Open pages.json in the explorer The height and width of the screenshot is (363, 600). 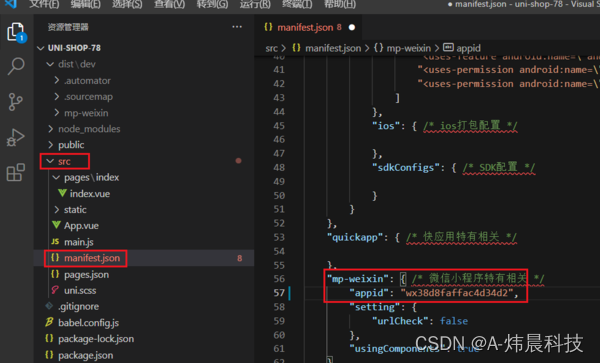[86, 275]
